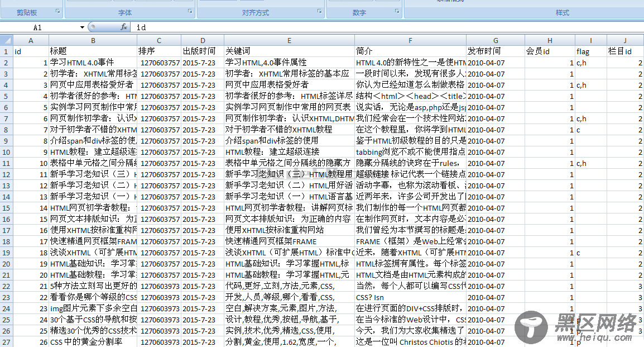
Task: Select 1270603757 cell in row 2
Action: 159,63
